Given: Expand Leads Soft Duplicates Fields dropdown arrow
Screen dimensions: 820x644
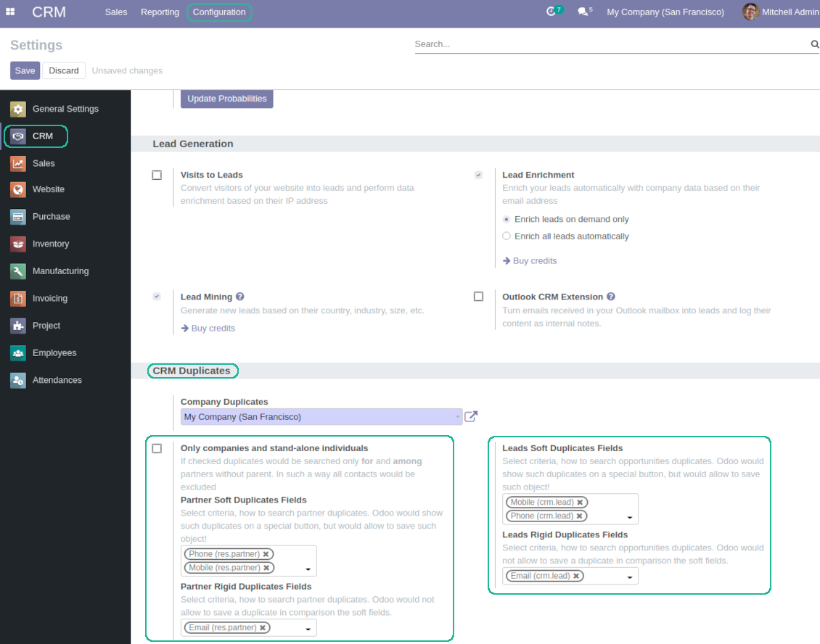Looking at the screenshot, I should 630,518.
